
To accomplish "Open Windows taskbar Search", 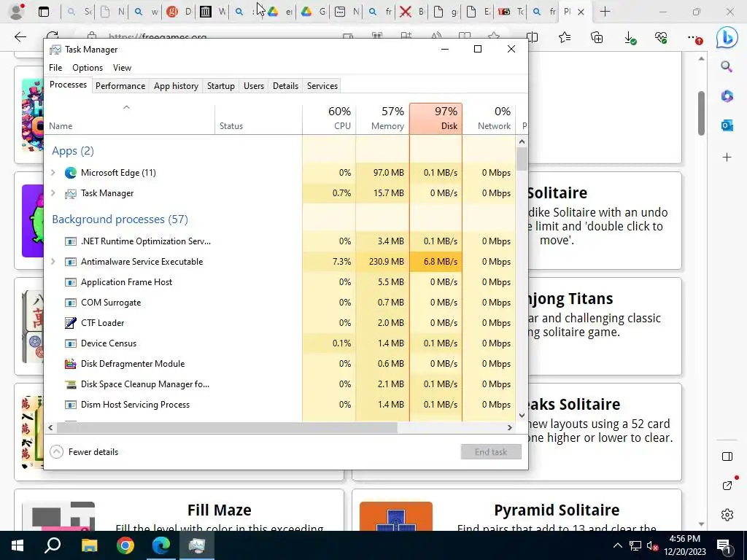I will [x=53, y=545].
